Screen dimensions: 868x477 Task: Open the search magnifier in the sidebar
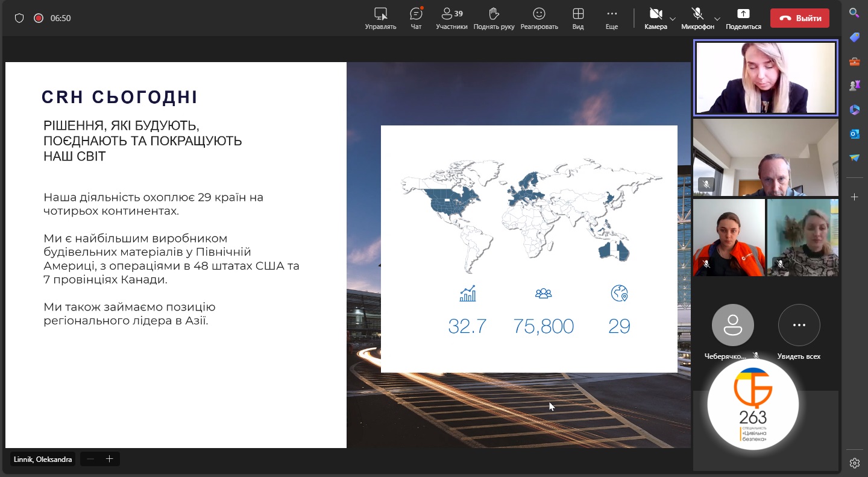click(x=854, y=13)
